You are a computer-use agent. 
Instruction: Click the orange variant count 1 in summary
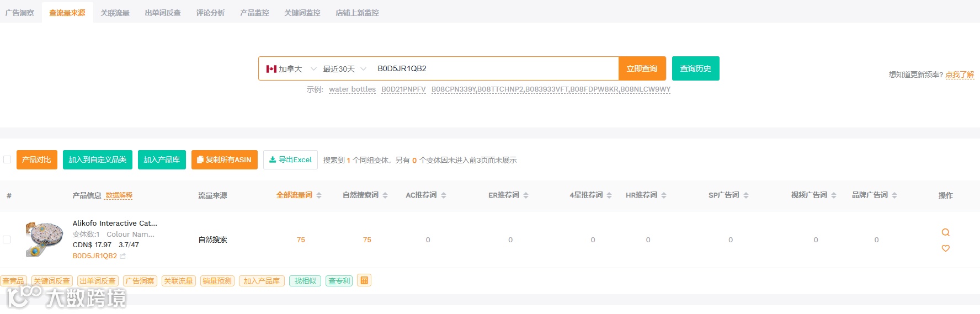point(349,160)
